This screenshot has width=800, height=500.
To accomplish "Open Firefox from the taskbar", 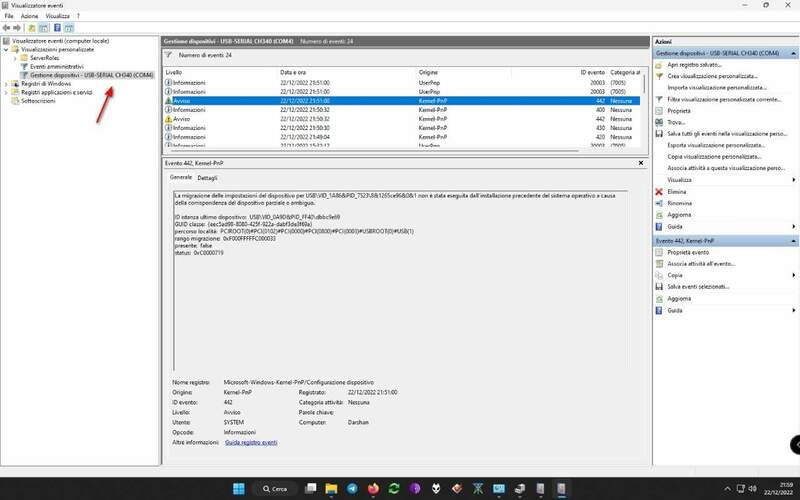I will (374, 488).
